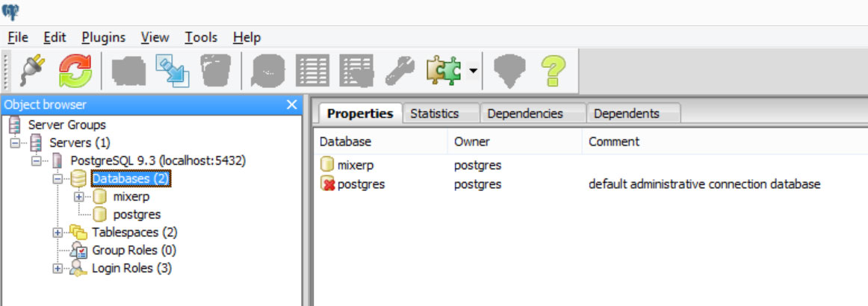
Task: Select postgres label in object browser
Action: [137, 215]
